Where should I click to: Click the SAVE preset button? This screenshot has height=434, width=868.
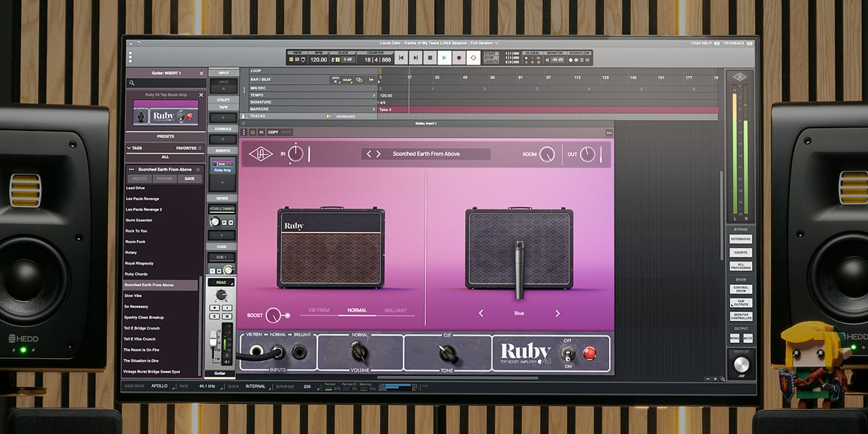tap(189, 179)
